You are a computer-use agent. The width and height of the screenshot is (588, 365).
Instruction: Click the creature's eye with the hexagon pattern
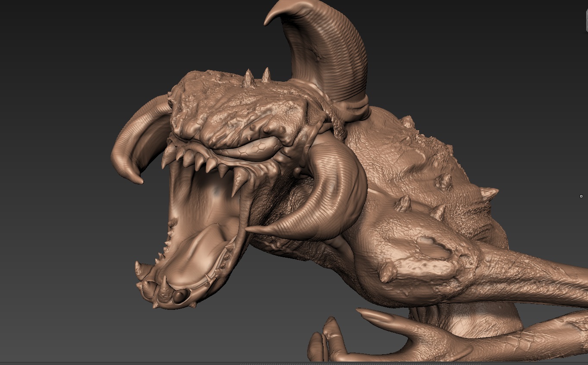click(255, 150)
